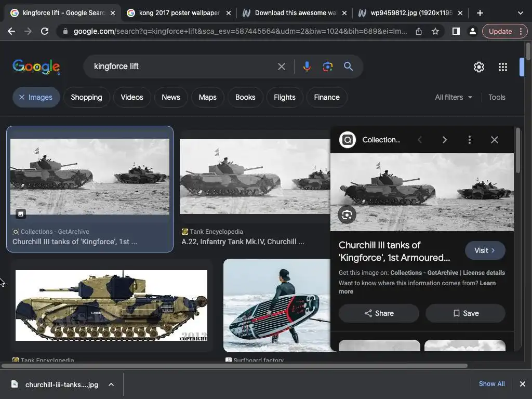This screenshot has height=399, width=532.
Task: Click the Collections logo in the preview panel
Action: click(348, 140)
